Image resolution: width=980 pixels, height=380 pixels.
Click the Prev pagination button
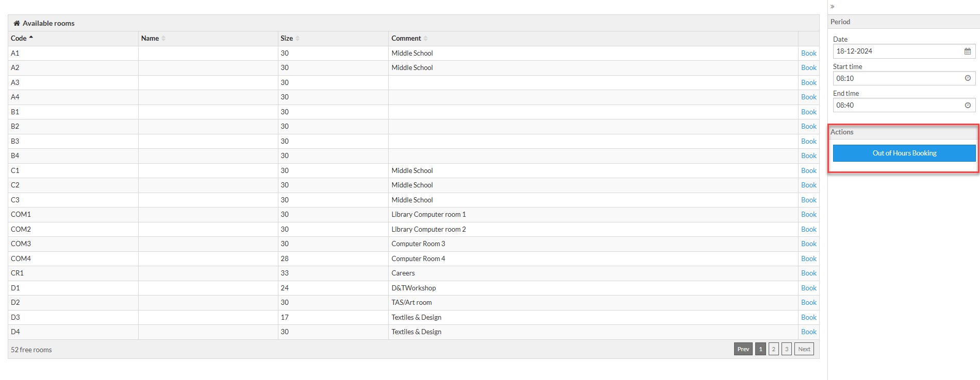[743, 349]
